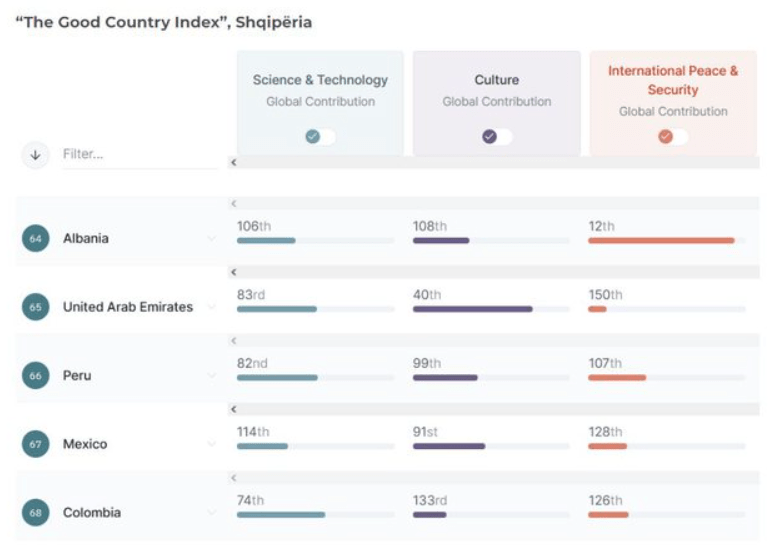
Task: Toggle the Science & Technology switch
Action: click(321, 137)
